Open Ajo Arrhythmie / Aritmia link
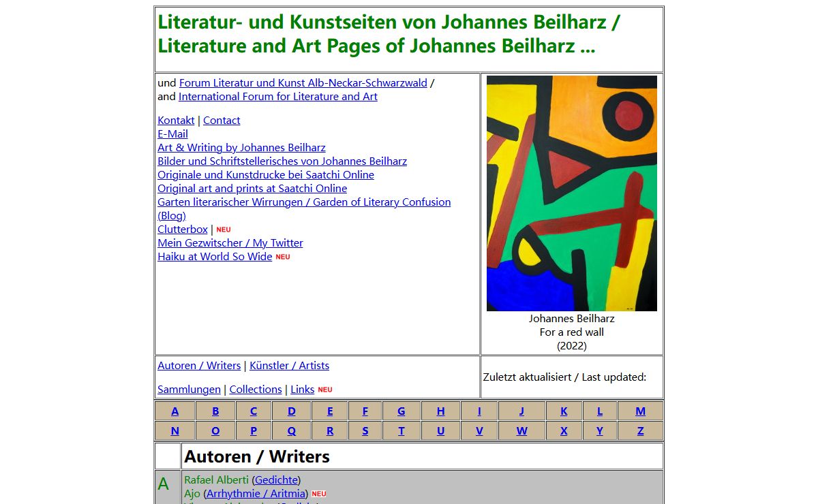The image size is (818, 504). 257,494
